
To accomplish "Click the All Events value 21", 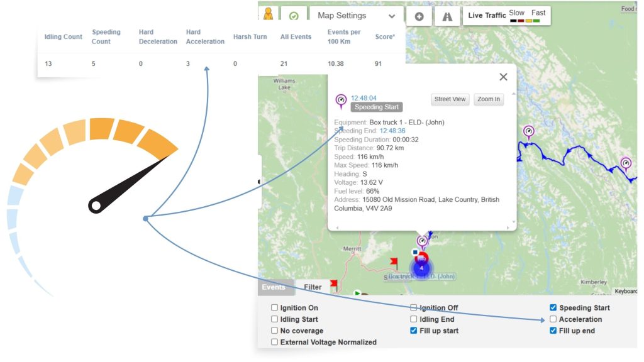I will [284, 64].
